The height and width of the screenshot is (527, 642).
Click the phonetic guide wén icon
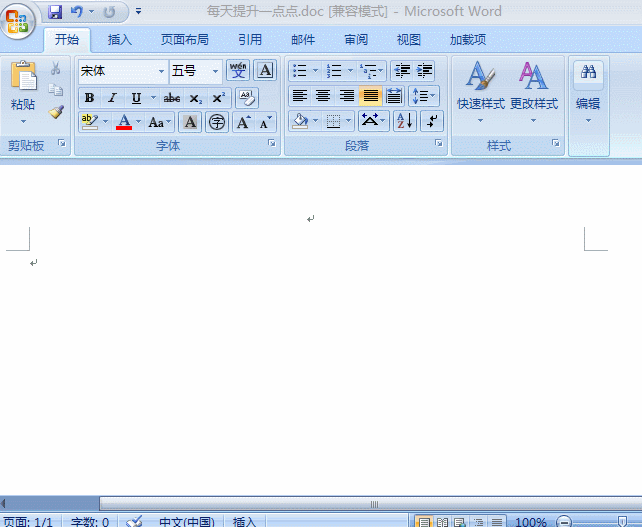238,71
